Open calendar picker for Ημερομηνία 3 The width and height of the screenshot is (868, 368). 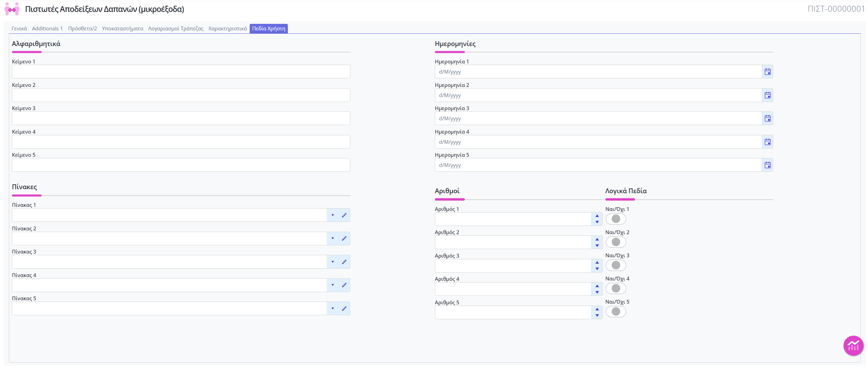pyautogui.click(x=767, y=119)
